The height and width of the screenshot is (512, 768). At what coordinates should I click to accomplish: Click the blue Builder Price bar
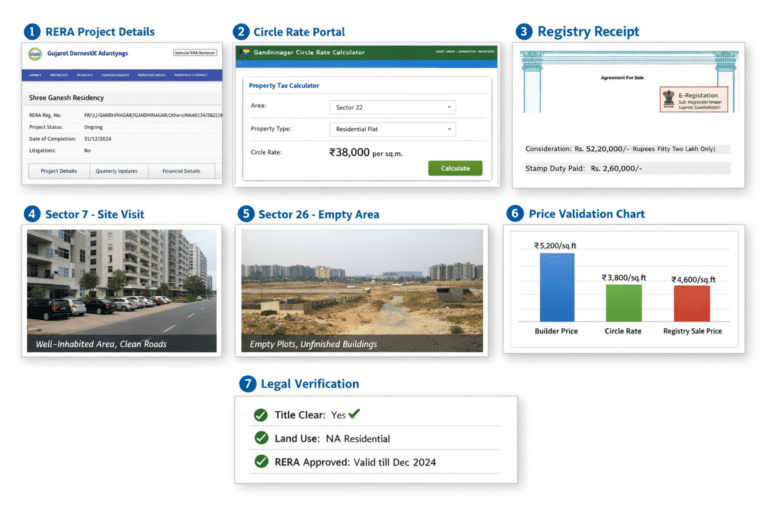click(x=557, y=287)
